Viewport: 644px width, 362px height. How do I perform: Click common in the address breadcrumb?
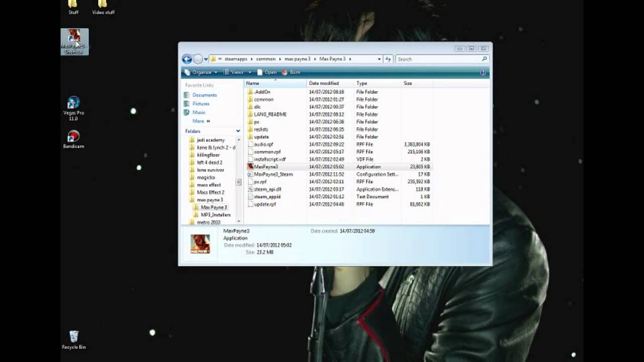click(266, 59)
